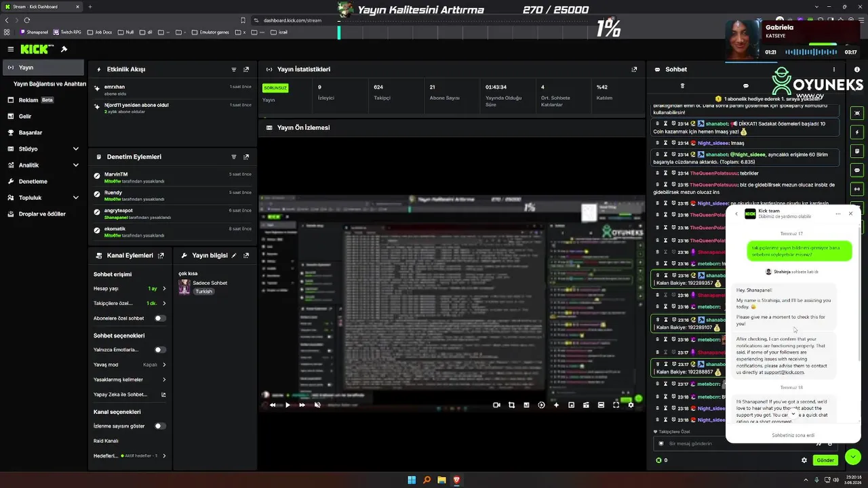Screen dimensions: 868x488
Task: Pop out the Kanal Eylemleri panel
Action: [x=161, y=256]
